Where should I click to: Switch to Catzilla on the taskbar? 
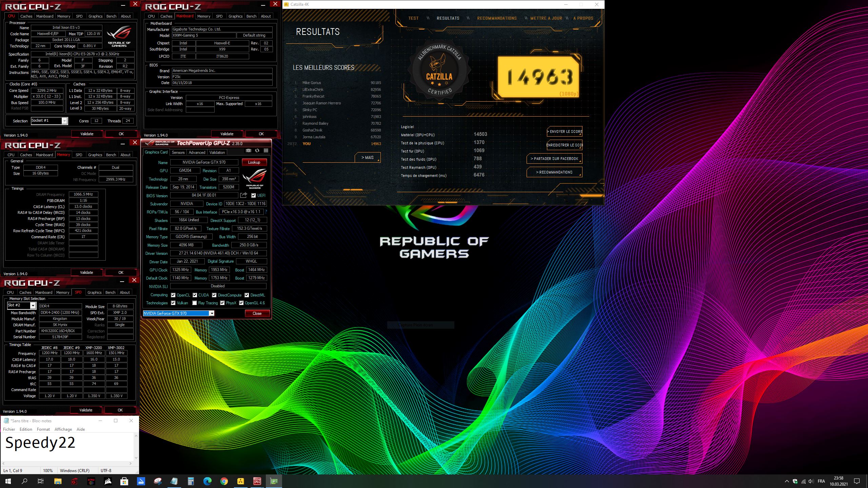[240, 481]
